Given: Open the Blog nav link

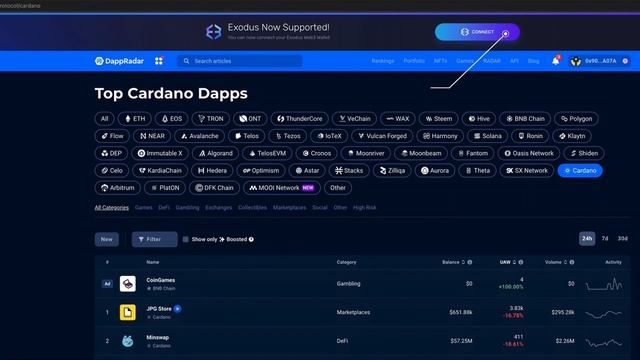Looking at the screenshot, I should tap(533, 61).
